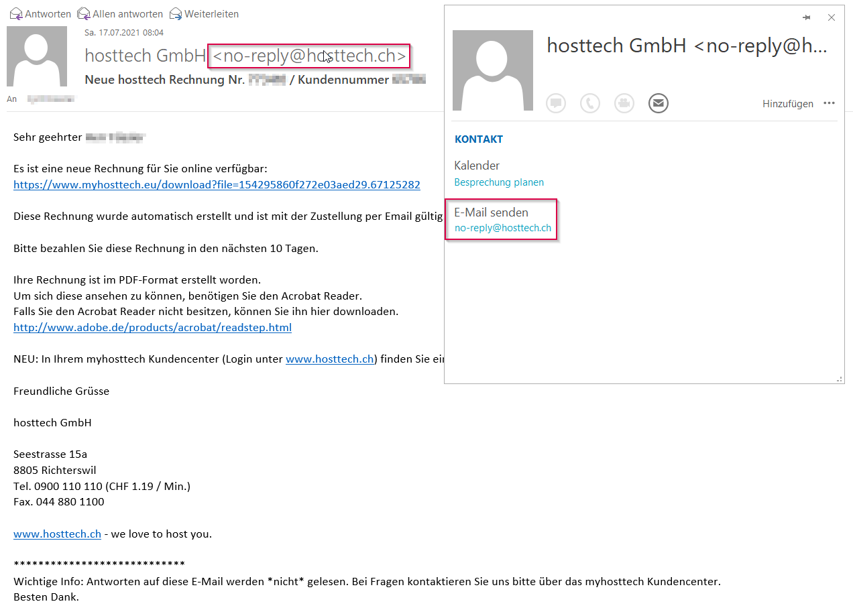Click the 'Freundliche Grüsse' line
This screenshot has height=616, width=853.
pyautogui.click(x=61, y=391)
